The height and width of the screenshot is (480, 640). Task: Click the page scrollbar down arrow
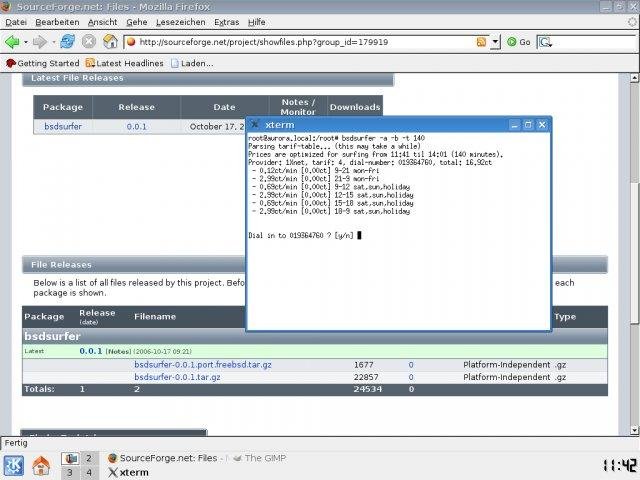coord(634,430)
